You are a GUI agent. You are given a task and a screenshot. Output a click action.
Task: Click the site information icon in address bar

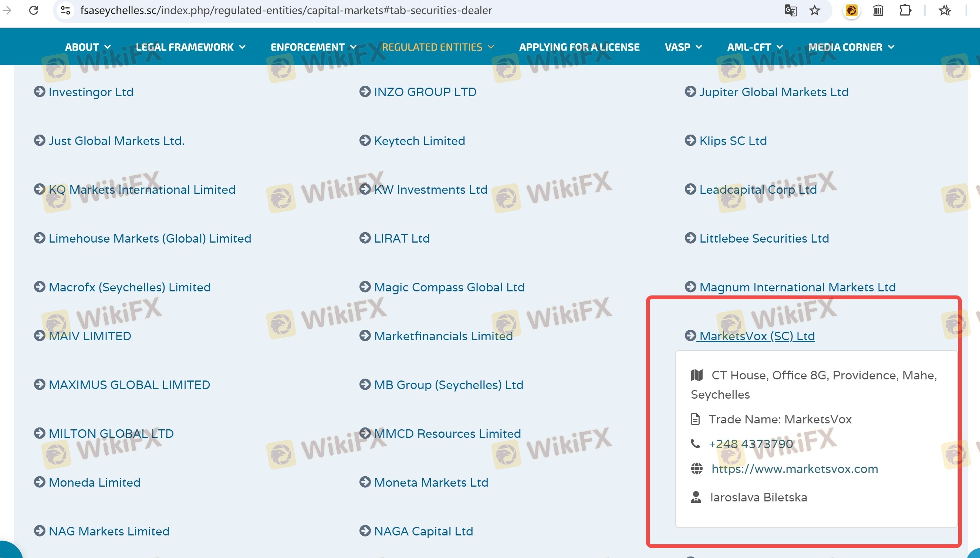pyautogui.click(x=65, y=10)
